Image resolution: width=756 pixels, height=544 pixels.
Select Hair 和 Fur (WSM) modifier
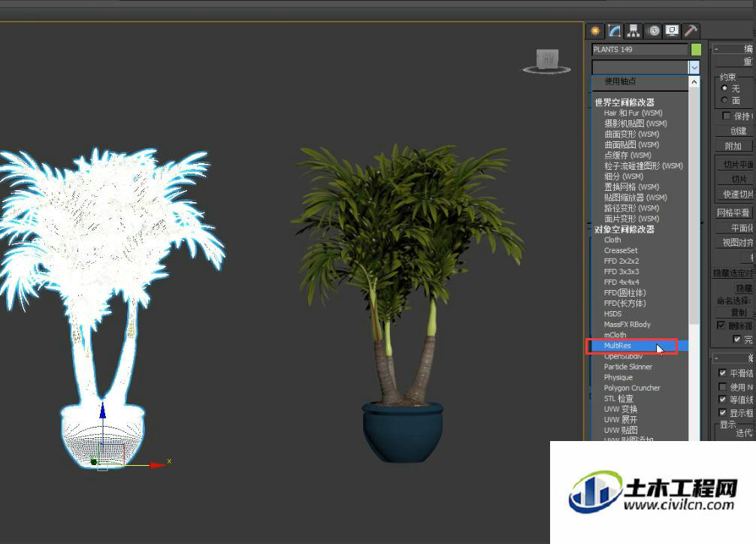coord(633,113)
